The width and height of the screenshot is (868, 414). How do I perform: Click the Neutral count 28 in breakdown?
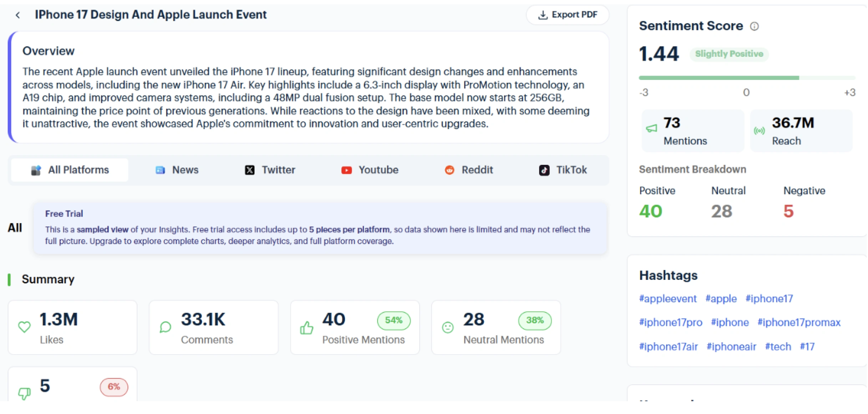[x=721, y=211]
